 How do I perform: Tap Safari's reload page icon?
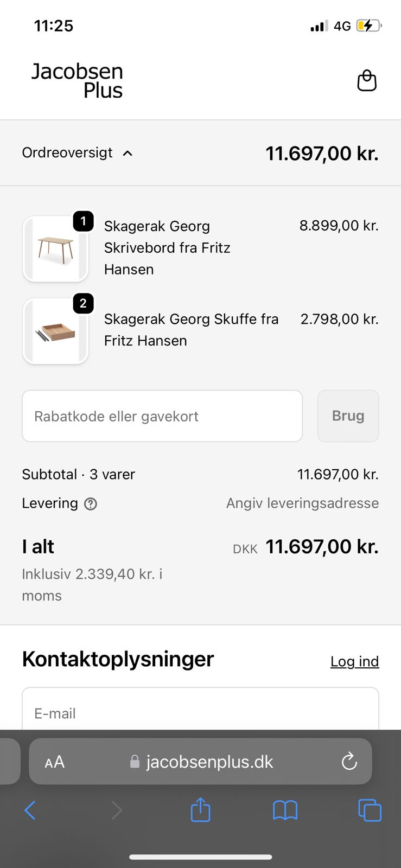click(349, 762)
